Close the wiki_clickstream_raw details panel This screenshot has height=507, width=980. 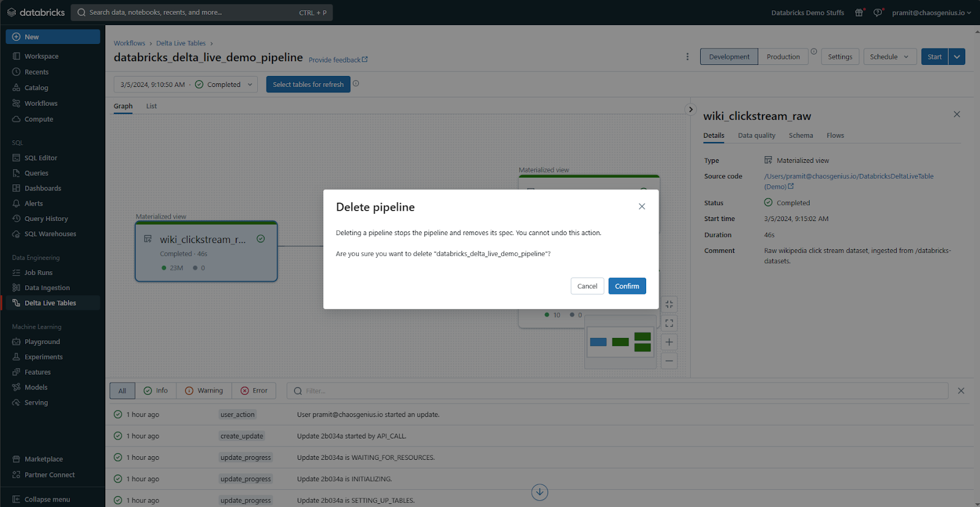pyautogui.click(x=957, y=115)
